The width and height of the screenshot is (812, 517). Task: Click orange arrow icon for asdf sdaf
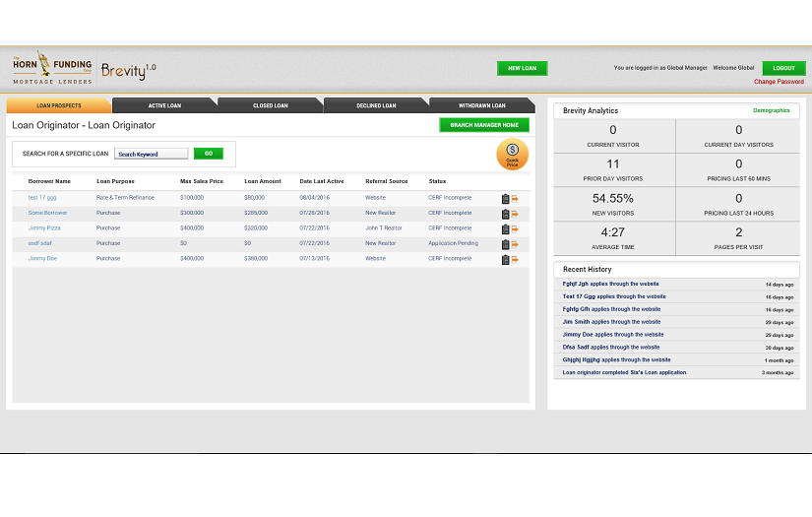pyautogui.click(x=515, y=244)
